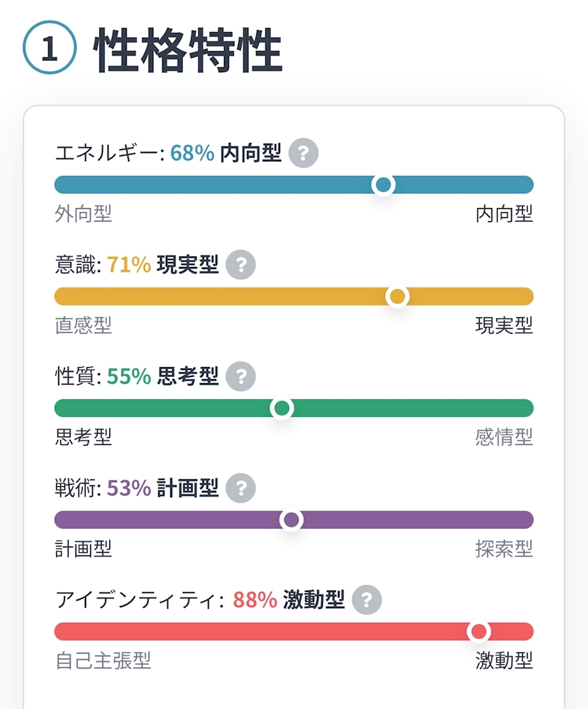The height and width of the screenshot is (709, 588).
Task: Click the help icon next to エネルギー
Action: pos(303,153)
